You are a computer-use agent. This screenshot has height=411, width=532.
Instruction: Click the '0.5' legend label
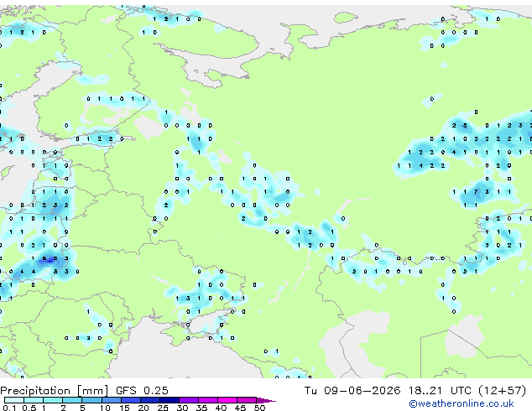(x=29, y=408)
